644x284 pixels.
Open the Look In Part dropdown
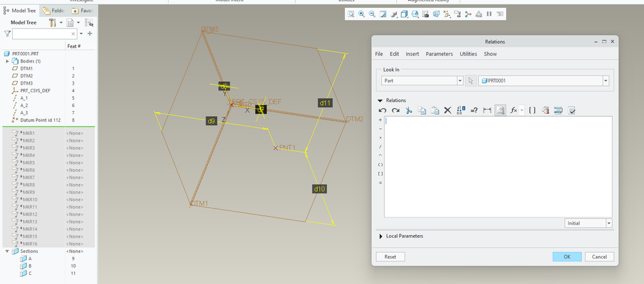460,81
